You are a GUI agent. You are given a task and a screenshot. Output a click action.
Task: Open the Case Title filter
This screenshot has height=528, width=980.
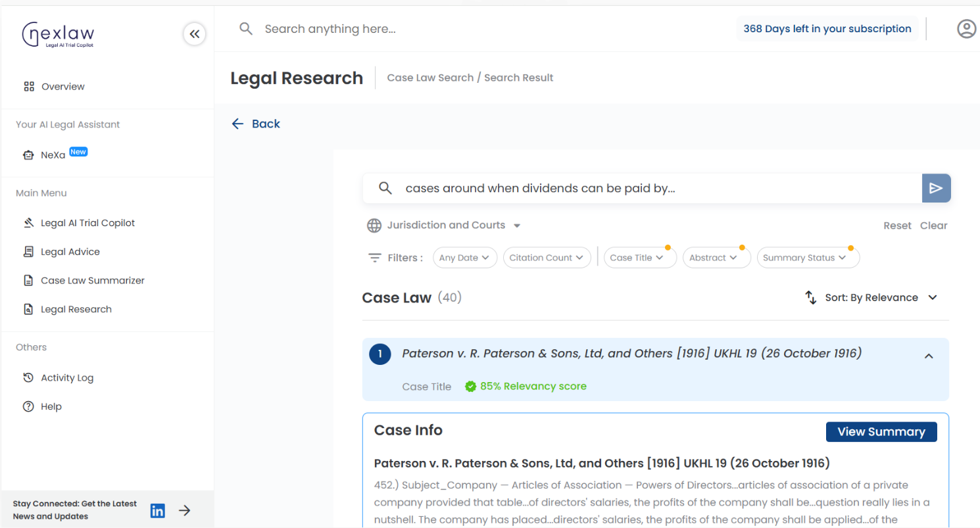coord(639,258)
